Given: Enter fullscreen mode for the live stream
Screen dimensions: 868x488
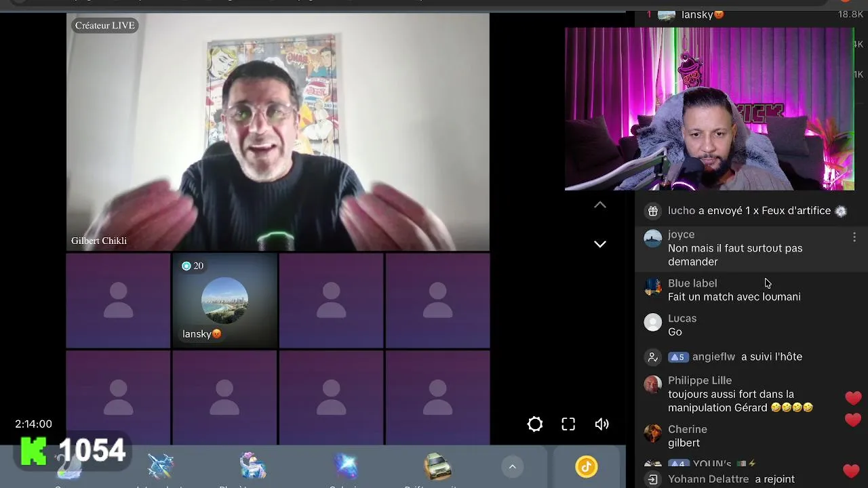Looking at the screenshot, I should click(x=568, y=424).
